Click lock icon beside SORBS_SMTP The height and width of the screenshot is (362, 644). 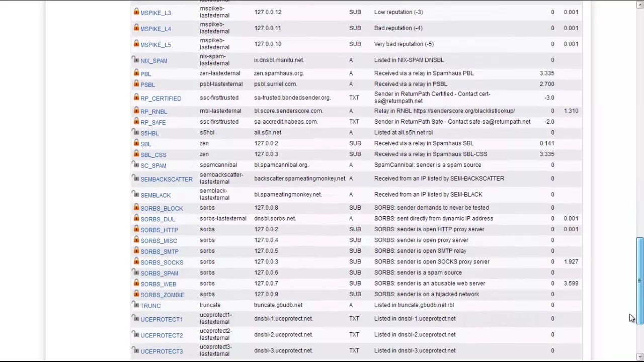pyautogui.click(x=136, y=250)
